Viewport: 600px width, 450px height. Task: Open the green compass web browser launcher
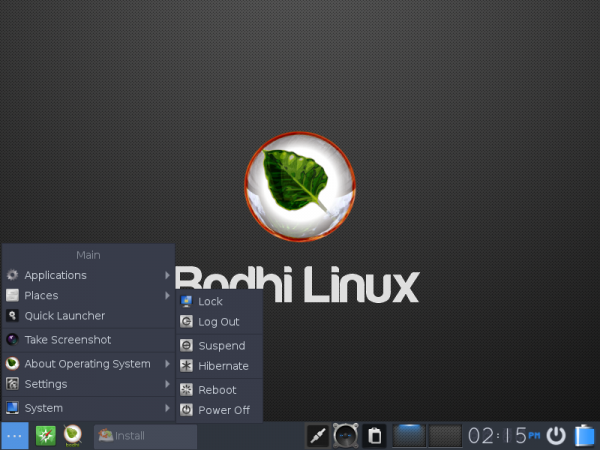coord(46,436)
